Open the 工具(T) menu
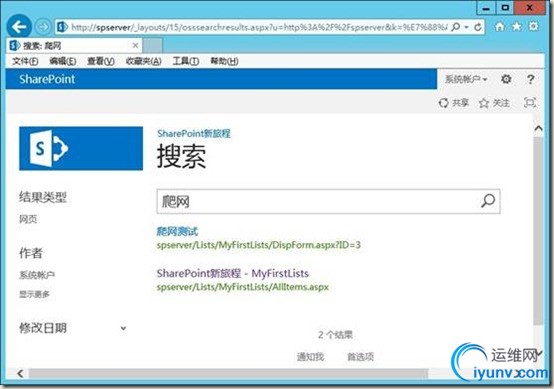Screen dimensions: 554x389 click(x=185, y=61)
